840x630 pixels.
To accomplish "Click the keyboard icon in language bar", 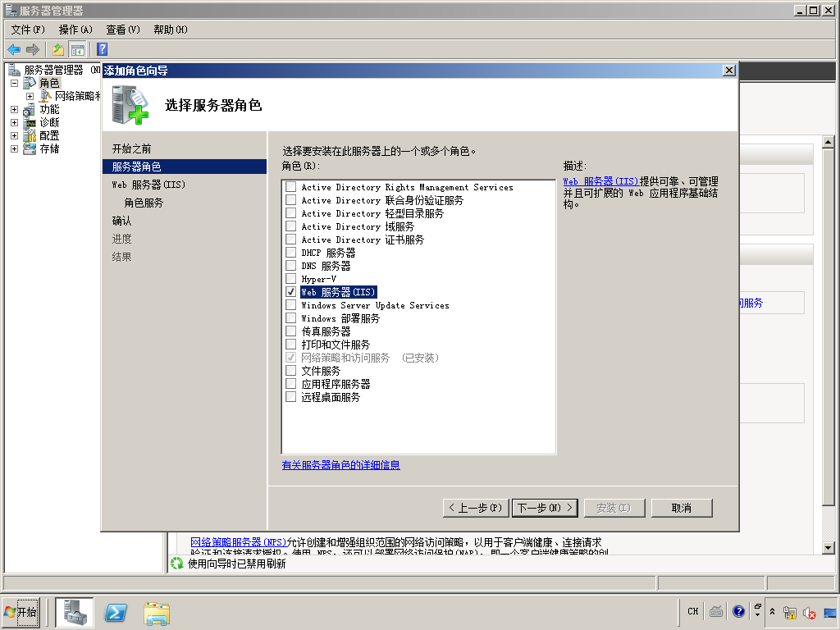I will point(716,611).
